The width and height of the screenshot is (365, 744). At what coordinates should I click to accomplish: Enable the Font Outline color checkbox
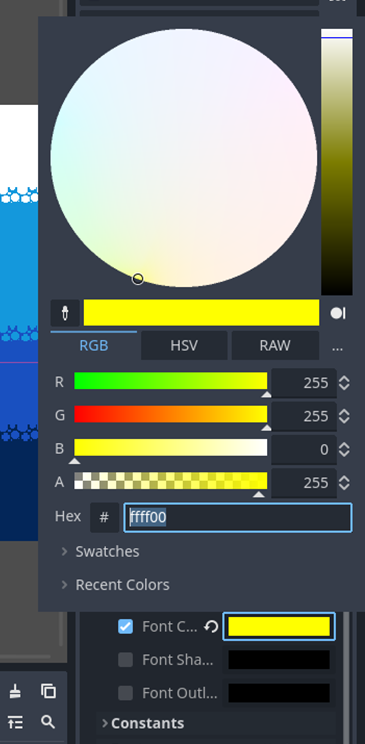click(125, 693)
